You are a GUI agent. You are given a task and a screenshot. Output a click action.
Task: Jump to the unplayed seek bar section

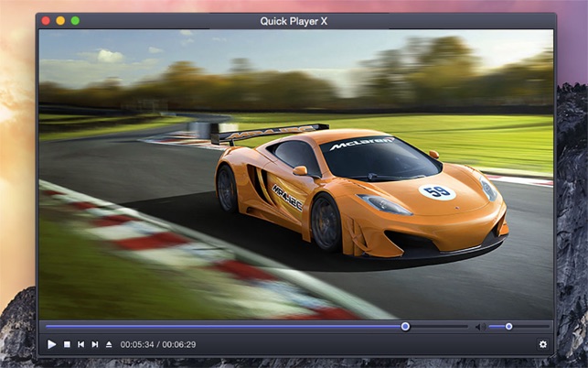point(439,326)
